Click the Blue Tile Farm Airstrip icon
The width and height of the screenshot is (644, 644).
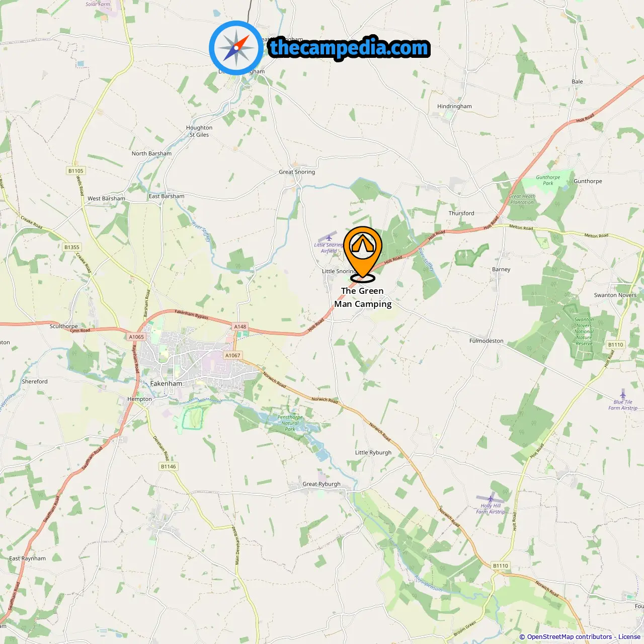coord(623,394)
